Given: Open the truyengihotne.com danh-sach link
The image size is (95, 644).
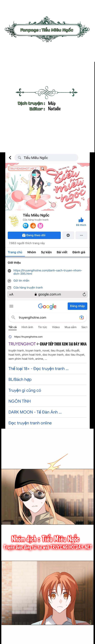Looking at the screenshot, I should (x=48, y=272).
